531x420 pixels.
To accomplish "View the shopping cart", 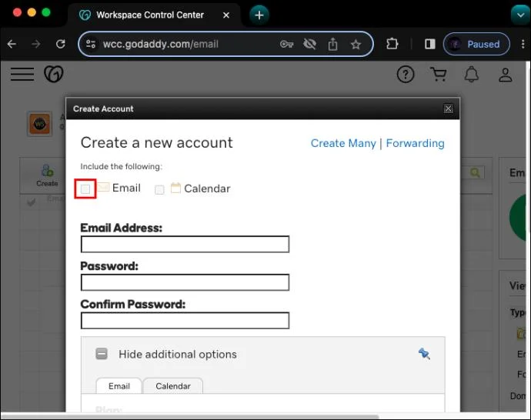I will (x=438, y=75).
